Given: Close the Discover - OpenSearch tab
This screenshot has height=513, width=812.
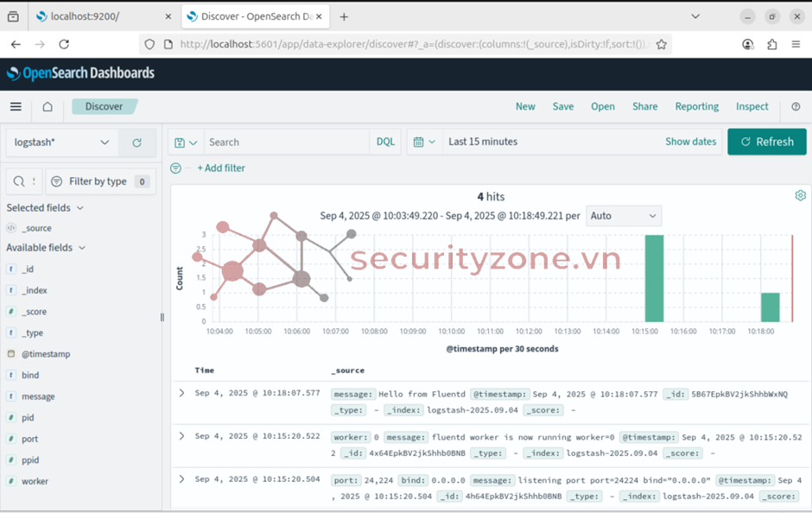Looking at the screenshot, I should coord(319,16).
